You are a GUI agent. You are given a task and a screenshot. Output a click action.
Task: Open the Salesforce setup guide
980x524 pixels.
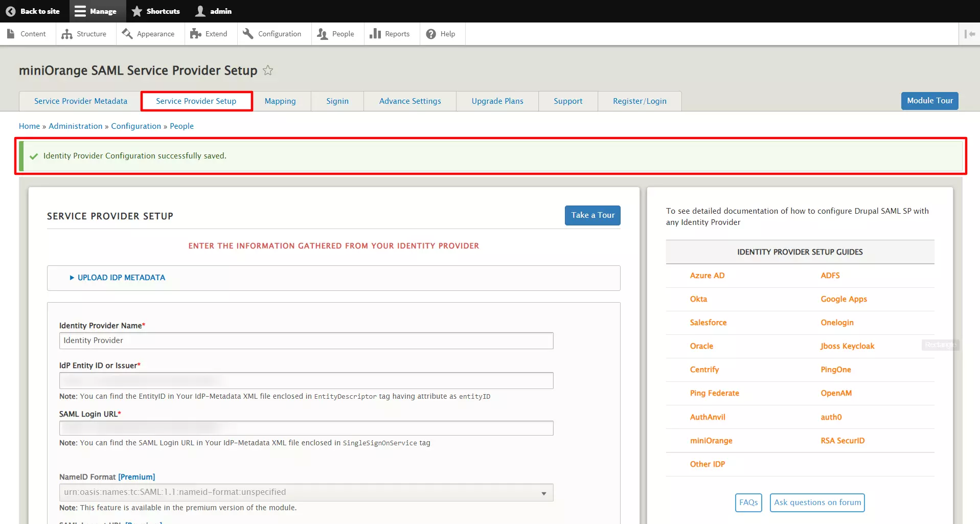pyautogui.click(x=708, y=323)
